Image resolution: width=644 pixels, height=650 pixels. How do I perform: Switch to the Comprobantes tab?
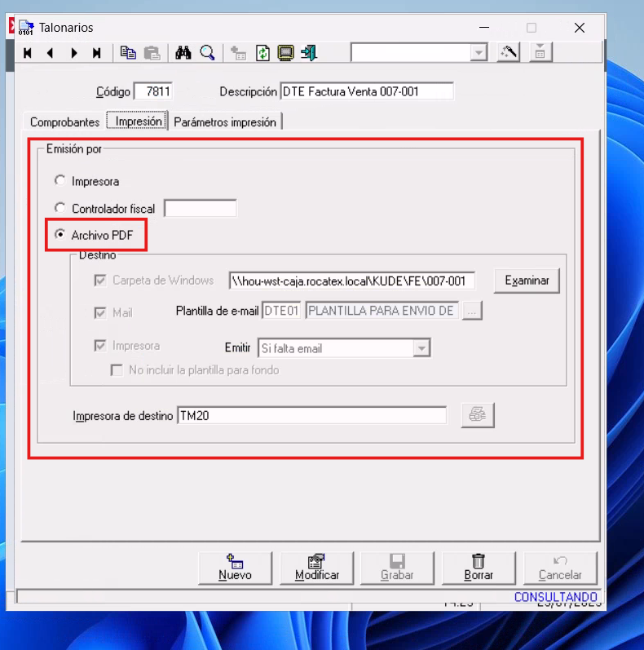click(x=64, y=122)
